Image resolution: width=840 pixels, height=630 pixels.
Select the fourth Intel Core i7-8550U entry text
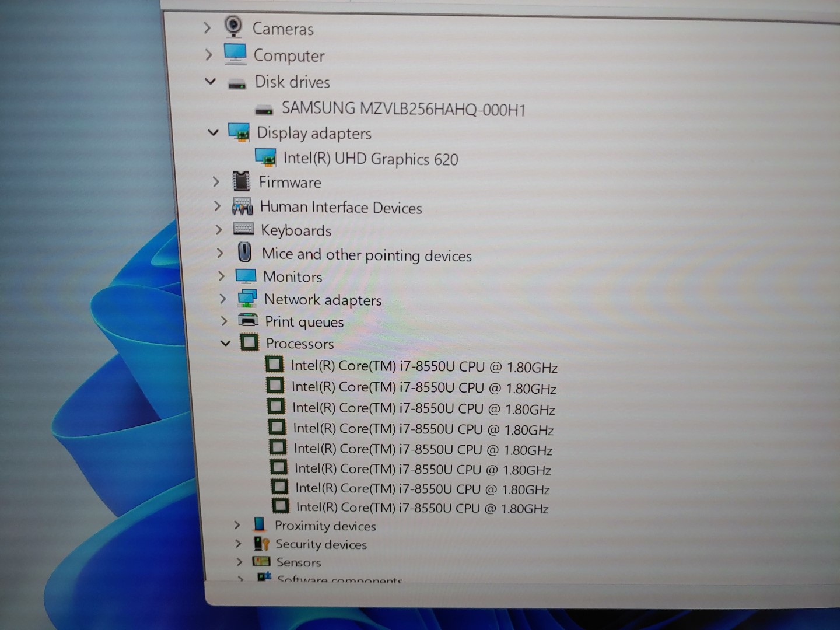point(423,429)
